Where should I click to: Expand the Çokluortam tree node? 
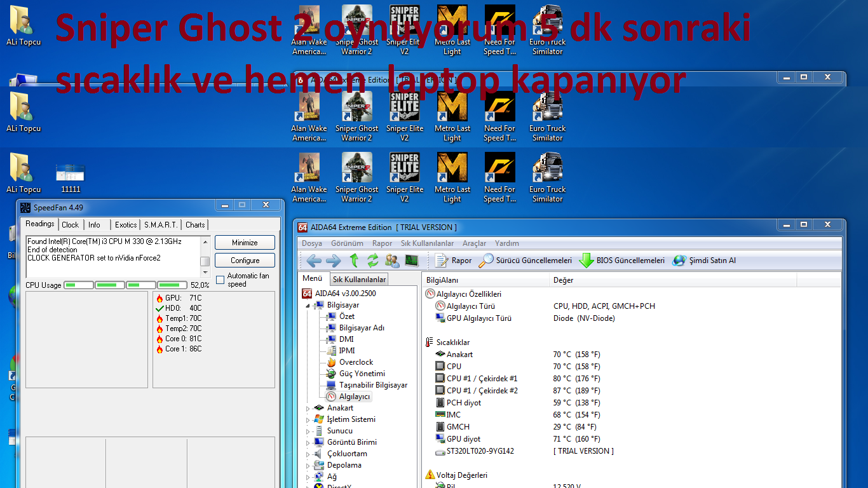point(308,454)
